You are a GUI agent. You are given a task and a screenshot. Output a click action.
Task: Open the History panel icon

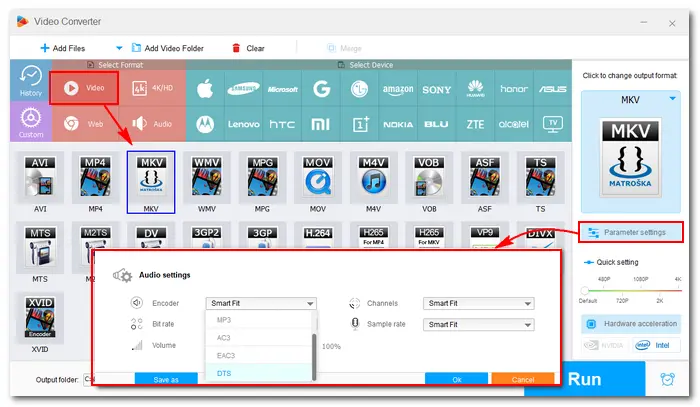point(30,84)
